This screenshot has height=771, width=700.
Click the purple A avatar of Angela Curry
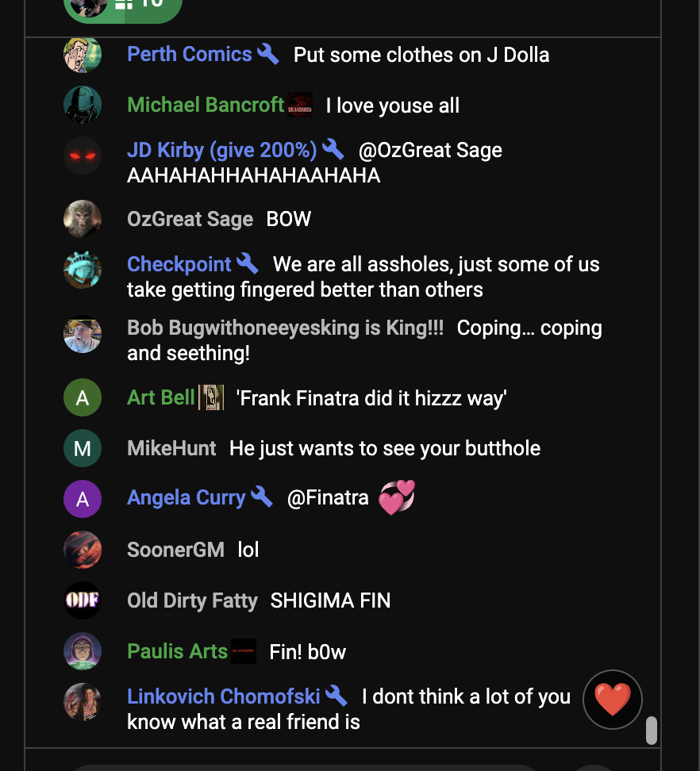coord(83,499)
